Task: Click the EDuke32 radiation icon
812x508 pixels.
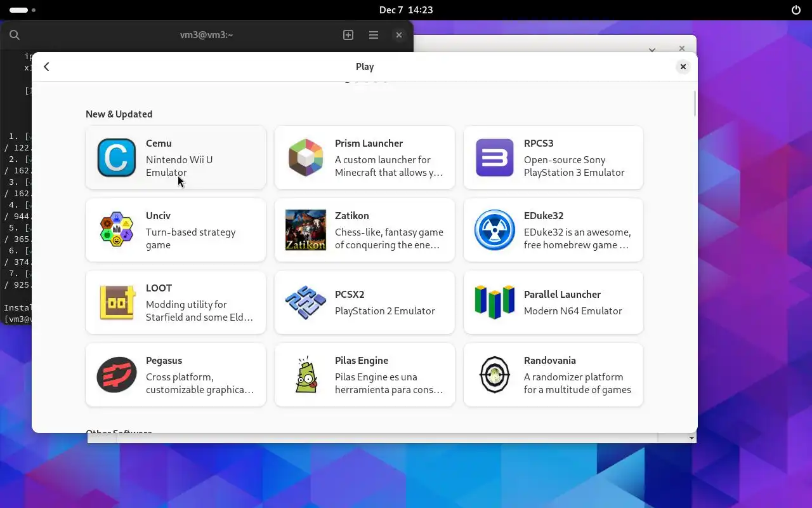Action: pyautogui.click(x=495, y=230)
